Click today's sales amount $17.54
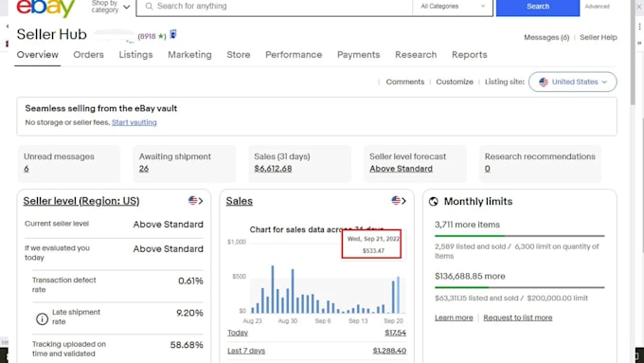 pos(395,333)
